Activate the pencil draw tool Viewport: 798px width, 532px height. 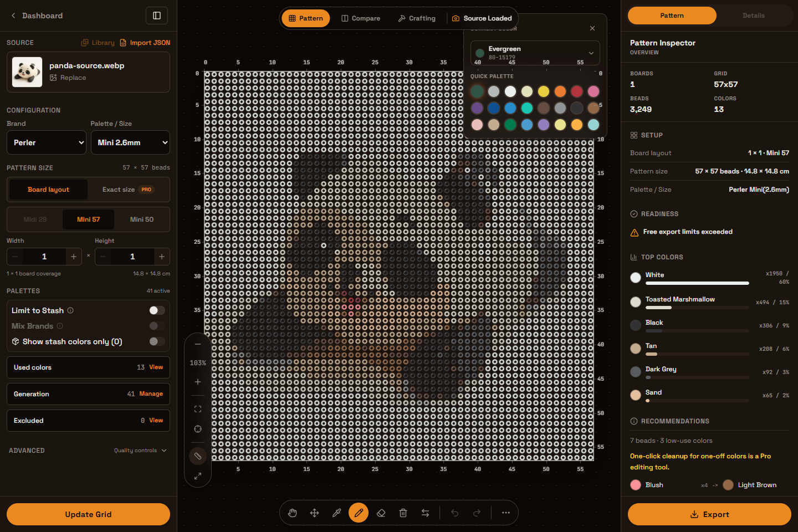point(359,513)
